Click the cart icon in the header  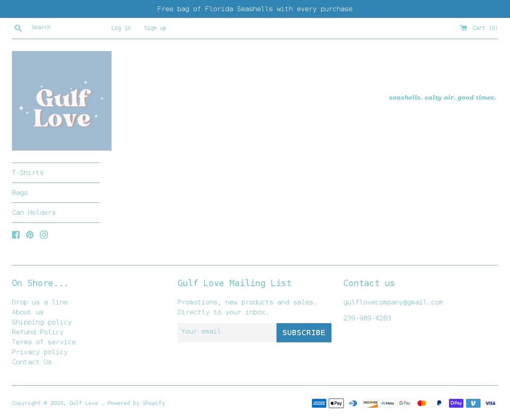pos(464,28)
